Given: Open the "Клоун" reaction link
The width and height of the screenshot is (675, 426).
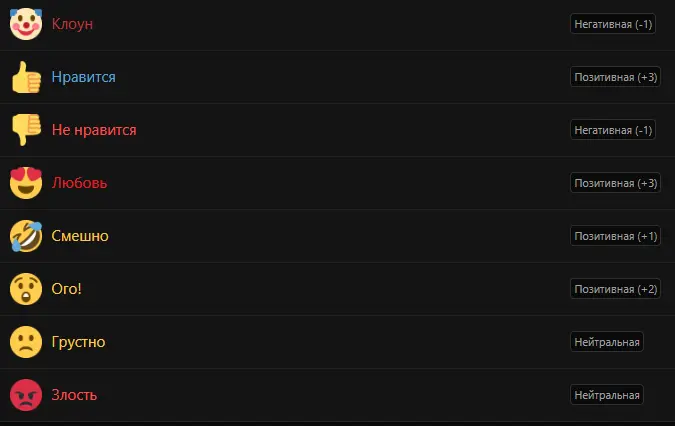Looking at the screenshot, I should point(72,24).
